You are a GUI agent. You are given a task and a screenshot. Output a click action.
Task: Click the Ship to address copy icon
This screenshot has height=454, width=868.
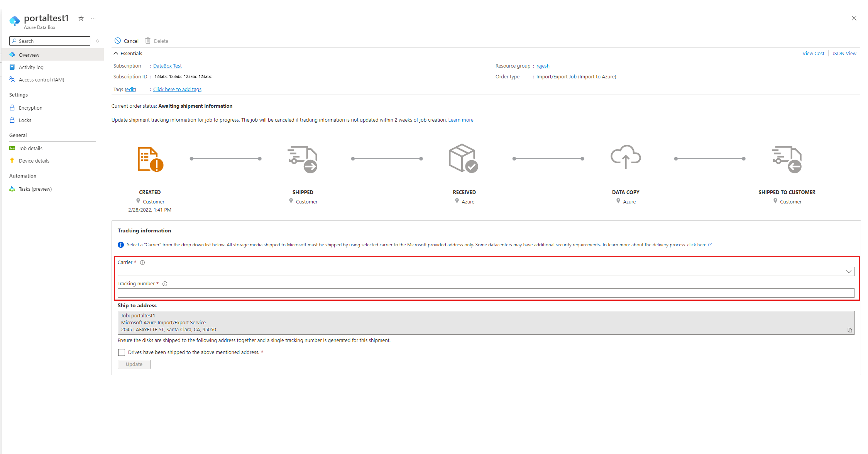(849, 330)
